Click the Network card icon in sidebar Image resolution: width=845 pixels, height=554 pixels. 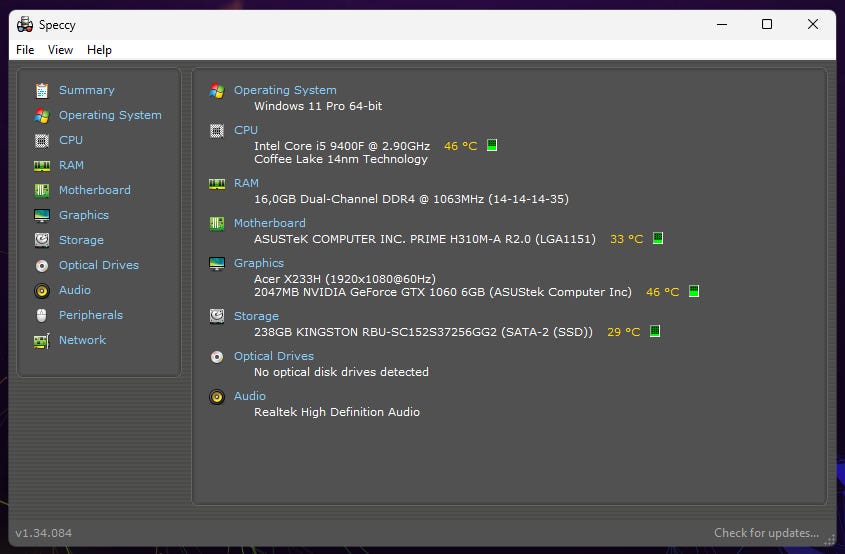(41, 341)
